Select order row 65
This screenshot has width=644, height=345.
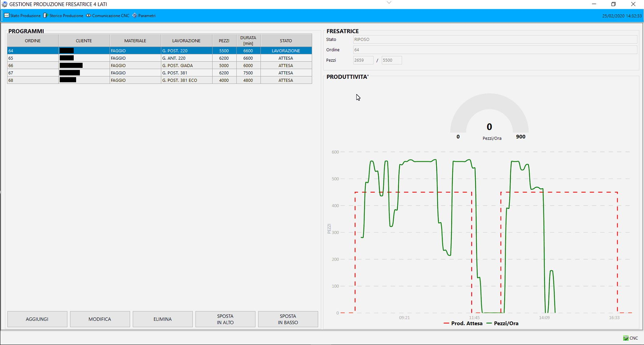pyautogui.click(x=160, y=58)
